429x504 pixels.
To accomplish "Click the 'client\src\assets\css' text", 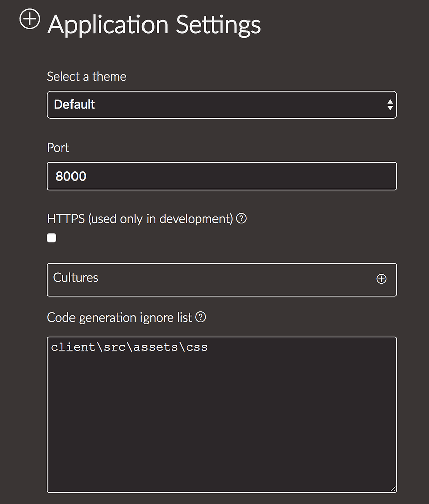I will click(x=129, y=347).
